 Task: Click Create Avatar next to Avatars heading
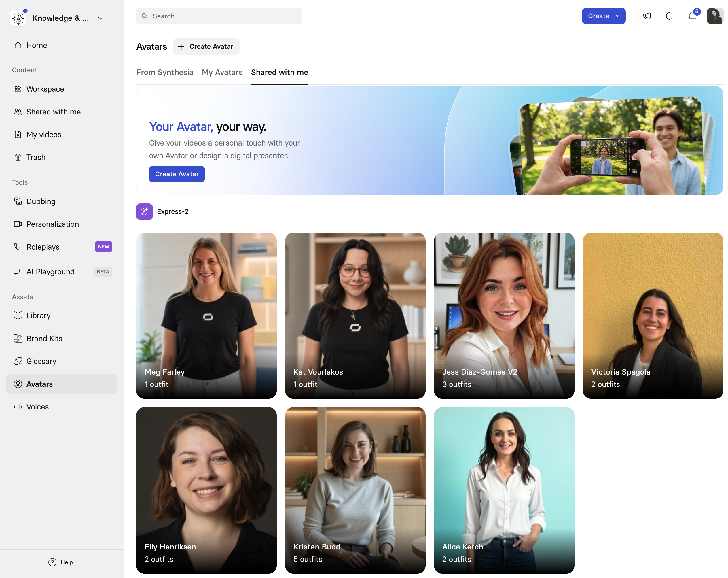[206, 46]
